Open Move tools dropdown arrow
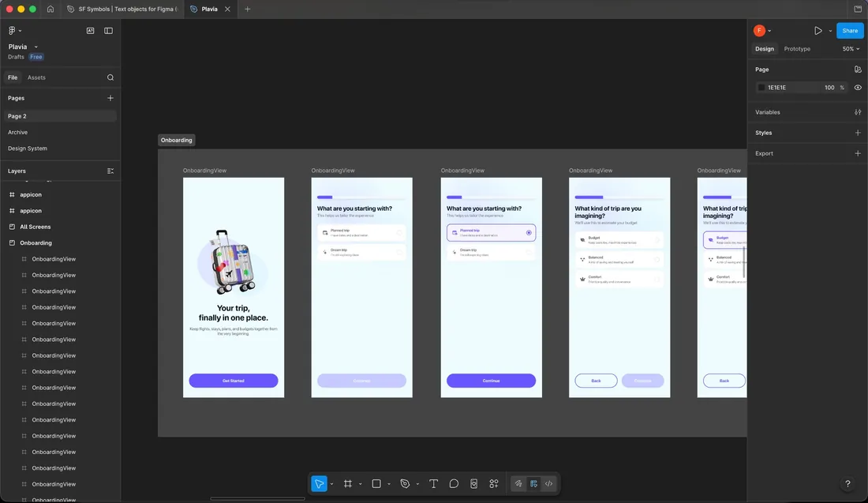 point(331,484)
